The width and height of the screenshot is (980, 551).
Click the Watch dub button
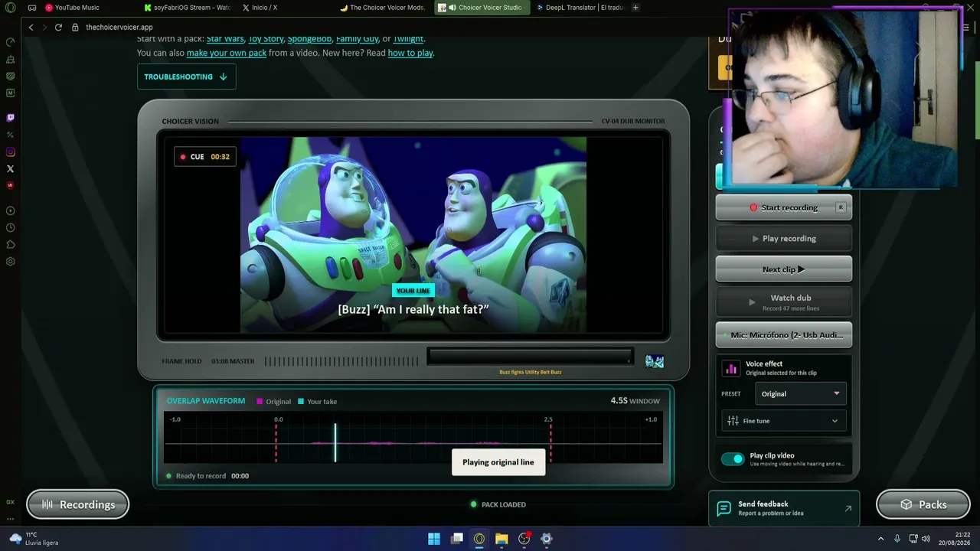click(784, 302)
